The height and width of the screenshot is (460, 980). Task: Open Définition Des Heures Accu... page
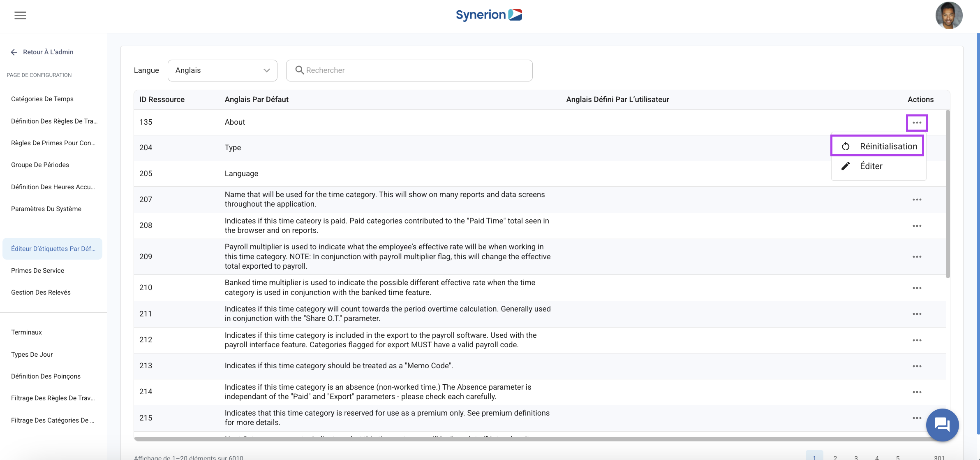click(53, 187)
